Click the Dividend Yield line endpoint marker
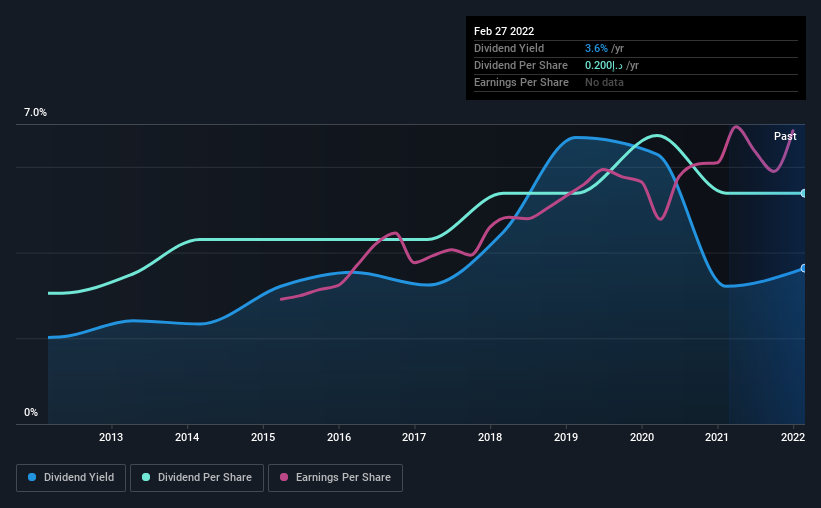 (804, 268)
